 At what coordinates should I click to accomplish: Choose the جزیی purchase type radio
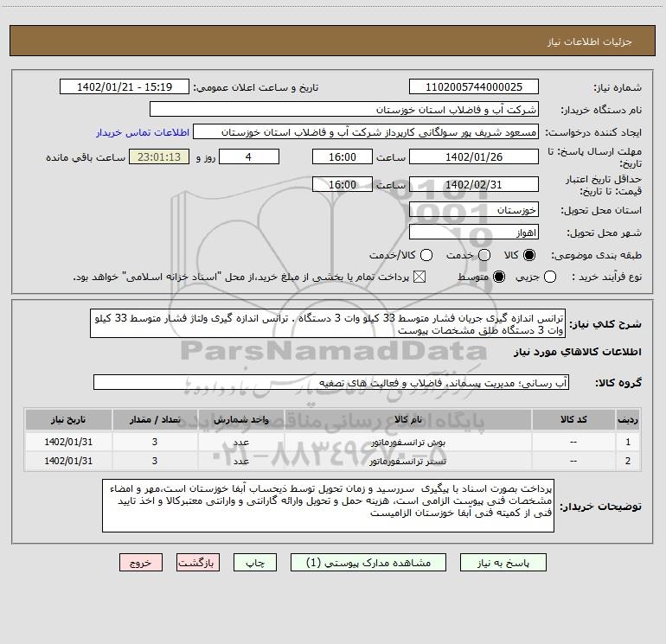(x=549, y=277)
